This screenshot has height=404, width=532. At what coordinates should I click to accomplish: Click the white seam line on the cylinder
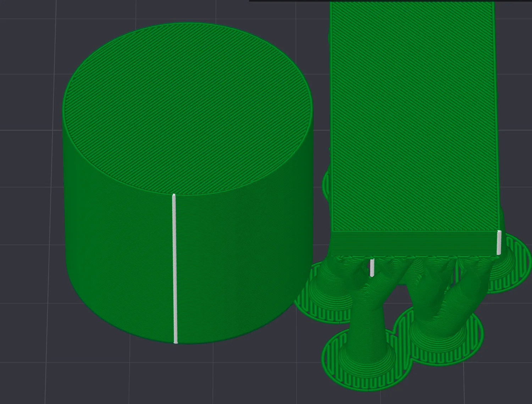pos(174,269)
